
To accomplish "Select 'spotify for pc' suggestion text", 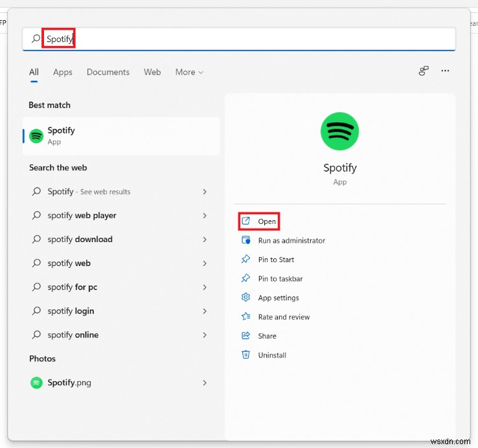I will [x=73, y=287].
